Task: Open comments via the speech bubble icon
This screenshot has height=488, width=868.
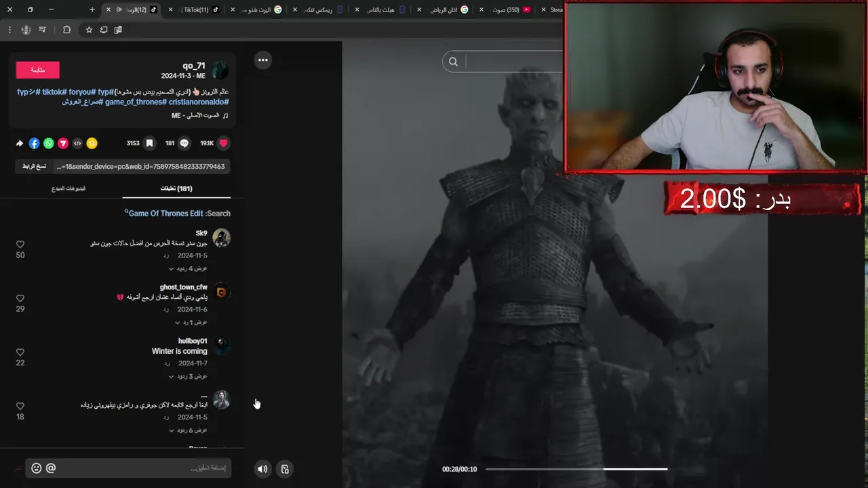Action: point(184,143)
